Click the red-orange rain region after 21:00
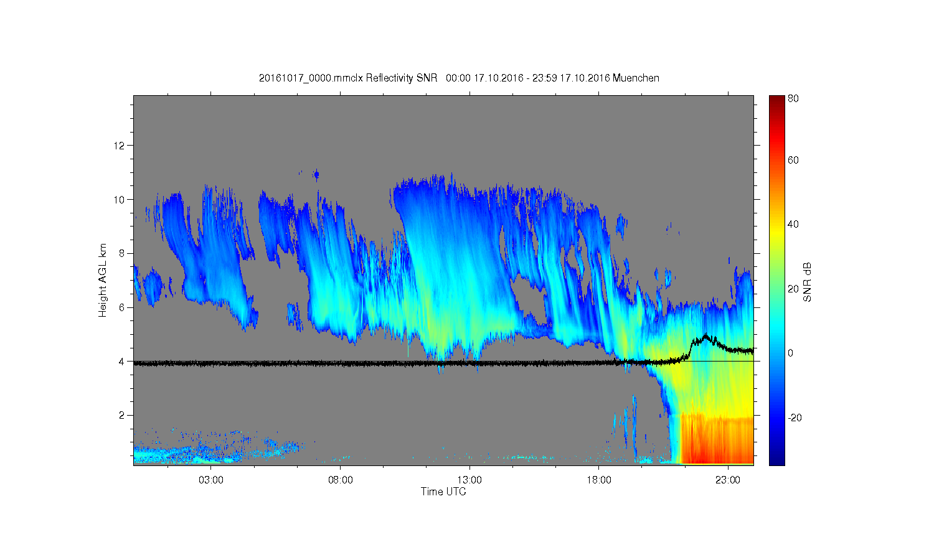The image size is (934, 560). (x=716, y=439)
